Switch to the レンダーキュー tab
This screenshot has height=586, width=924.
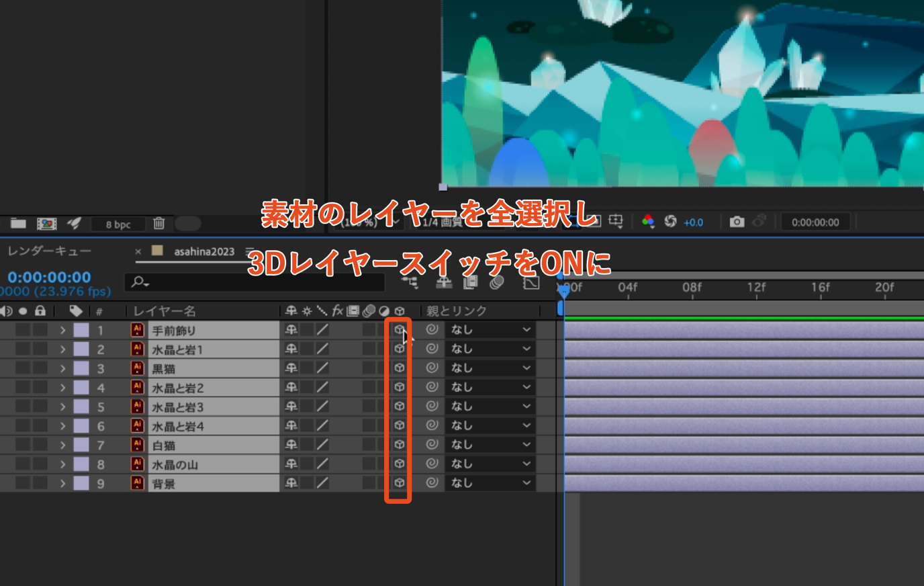(x=49, y=251)
